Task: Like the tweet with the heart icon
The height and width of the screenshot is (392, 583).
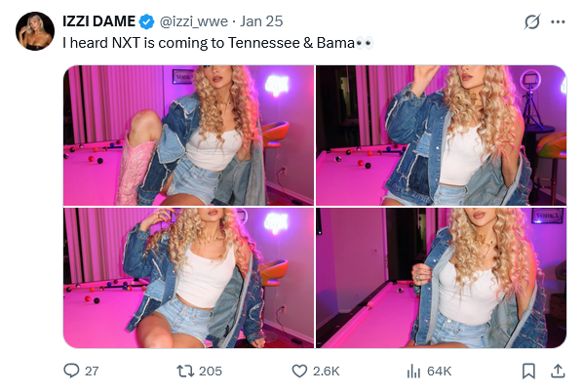Action: coord(299,371)
